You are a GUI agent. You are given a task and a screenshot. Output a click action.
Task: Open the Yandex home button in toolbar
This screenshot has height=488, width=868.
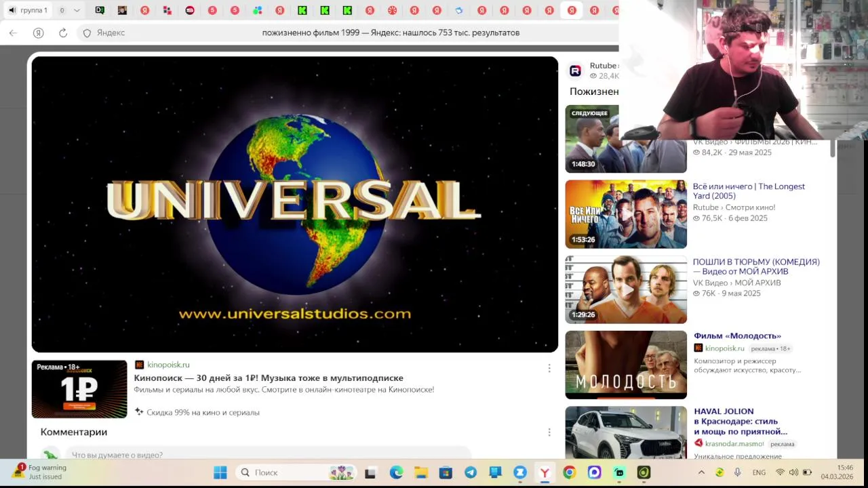[39, 33]
